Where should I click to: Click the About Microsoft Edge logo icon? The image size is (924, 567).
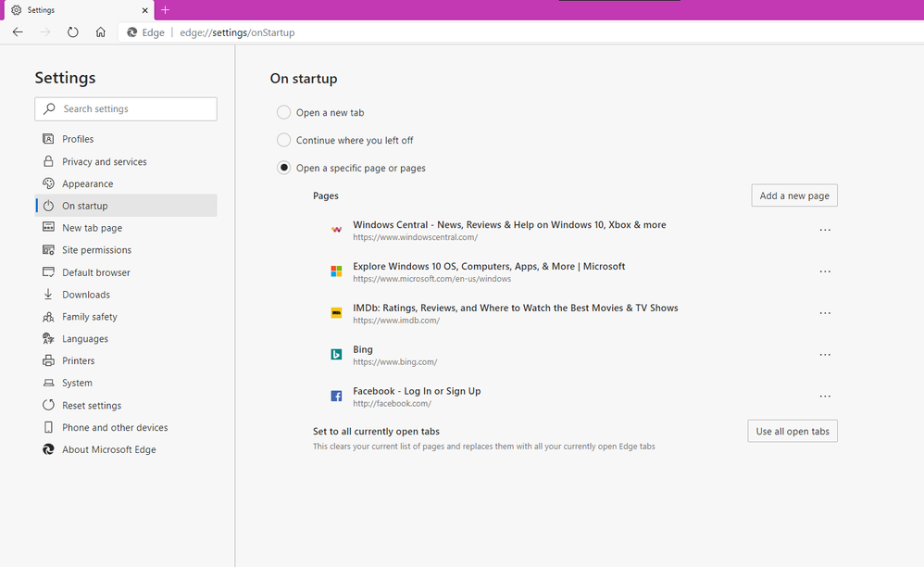48,449
